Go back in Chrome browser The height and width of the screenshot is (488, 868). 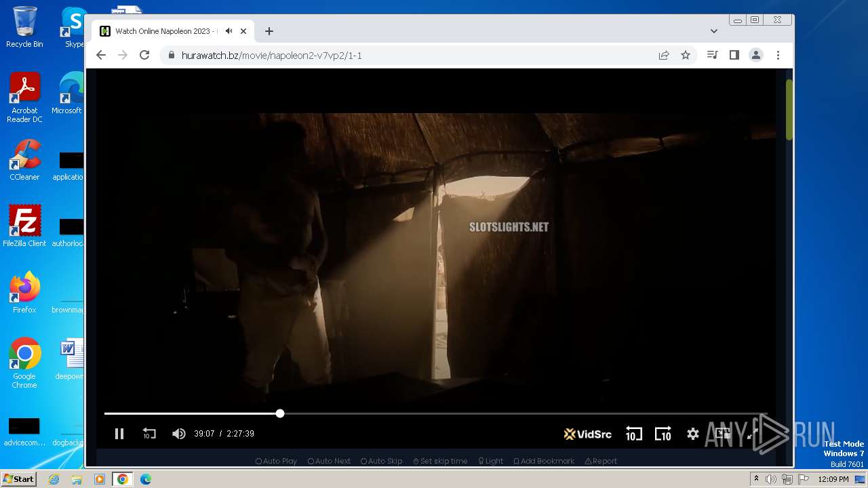101,55
